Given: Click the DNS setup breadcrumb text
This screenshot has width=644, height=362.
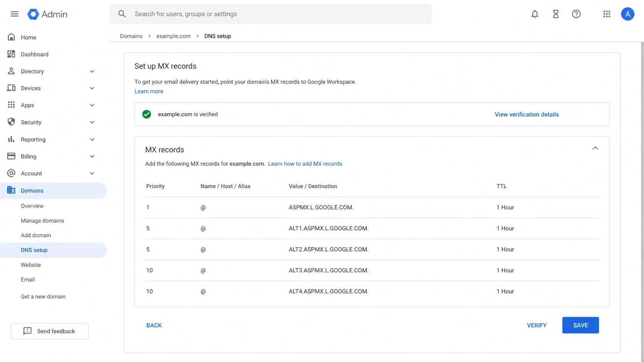Looking at the screenshot, I should point(218,36).
